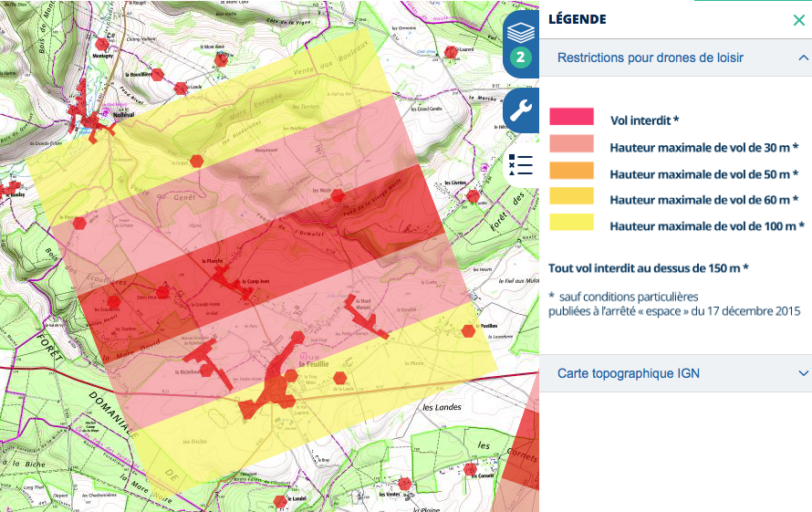Click the 'le Richebourg' map label

(x=187, y=372)
